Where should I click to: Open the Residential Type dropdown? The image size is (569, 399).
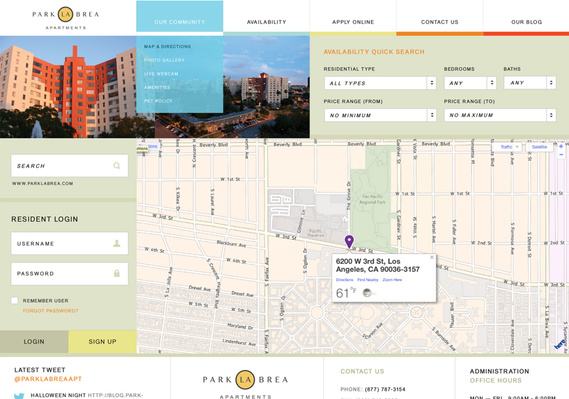(380, 83)
